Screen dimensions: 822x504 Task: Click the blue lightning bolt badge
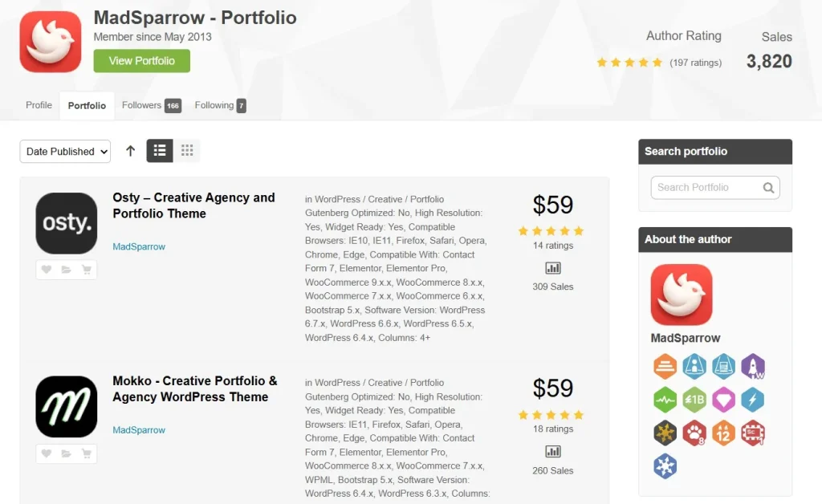pyautogui.click(x=753, y=400)
